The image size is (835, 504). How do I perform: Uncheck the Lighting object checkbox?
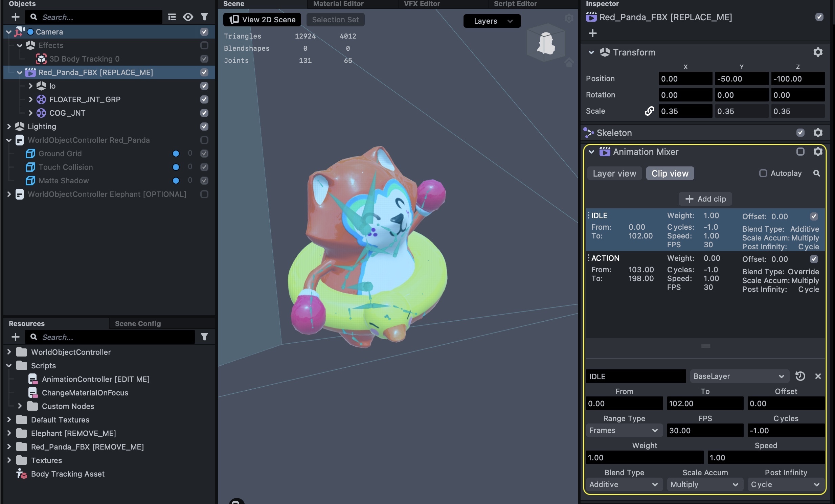coord(204,127)
